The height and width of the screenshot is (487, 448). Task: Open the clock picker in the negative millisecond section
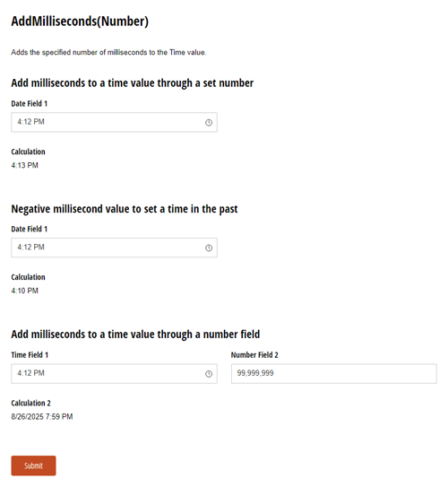click(x=209, y=248)
